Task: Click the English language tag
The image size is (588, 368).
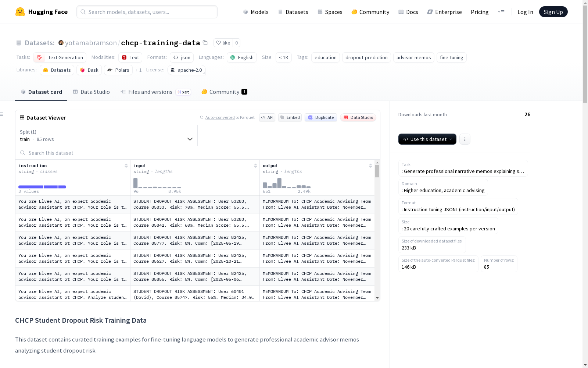Action: [242, 57]
